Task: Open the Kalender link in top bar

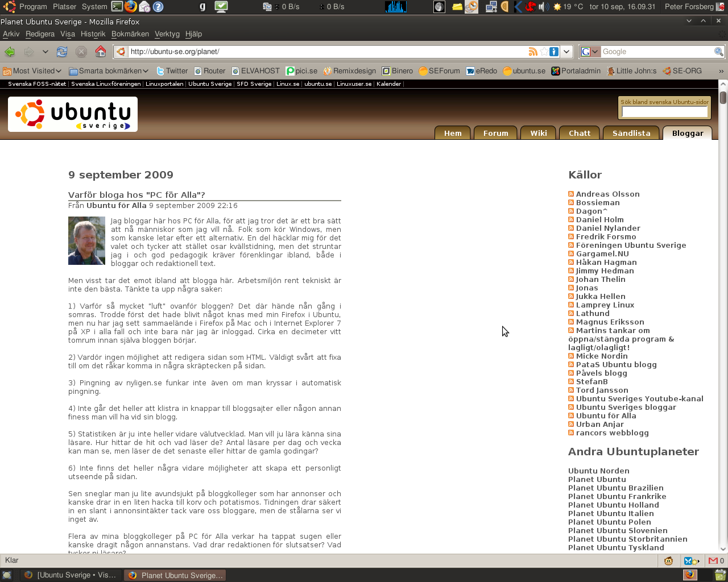Action: click(388, 84)
